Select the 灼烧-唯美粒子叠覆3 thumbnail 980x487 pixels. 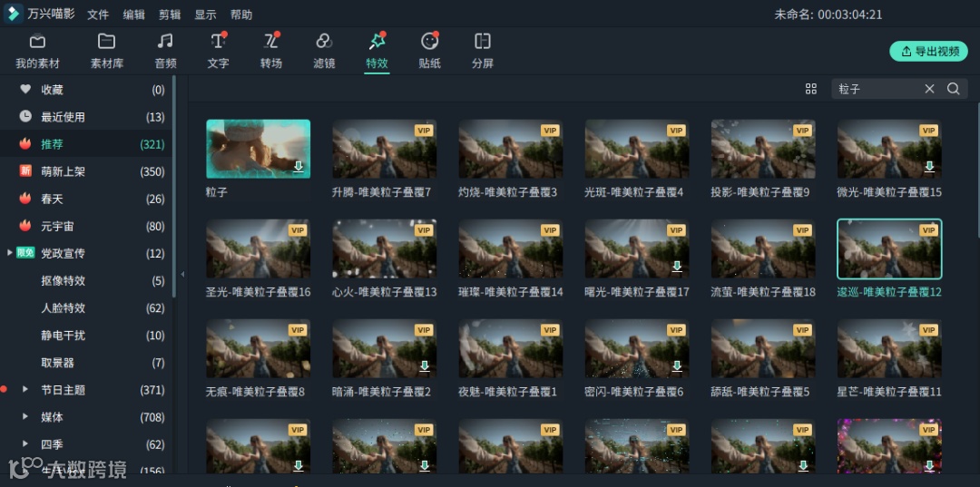[511, 150]
